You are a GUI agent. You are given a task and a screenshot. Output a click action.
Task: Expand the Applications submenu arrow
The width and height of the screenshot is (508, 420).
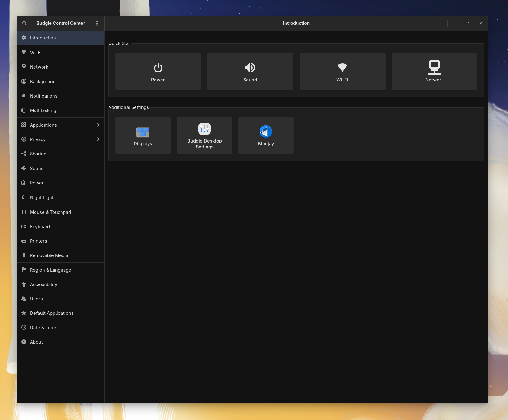[98, 125]
